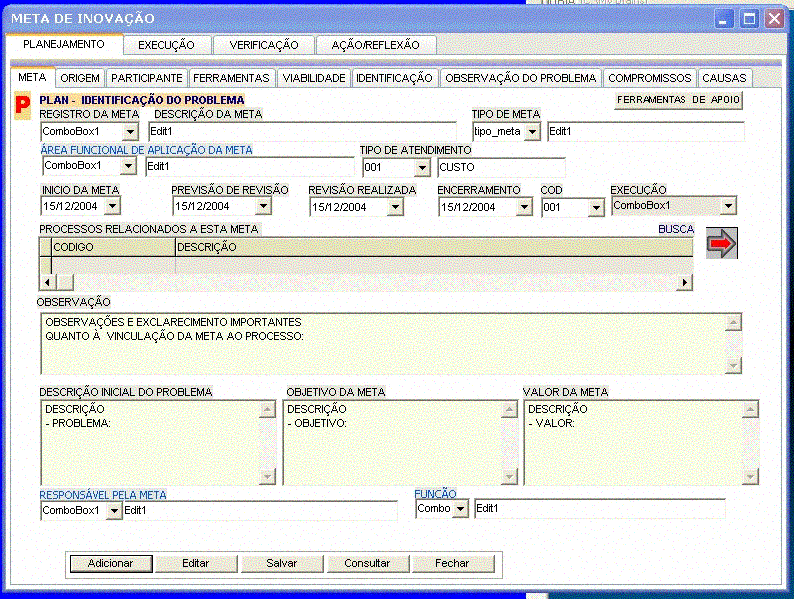Switch to the FERRAMENTAS sub-tab
This screenshot has width=794, height=599.
[x=231, y=78]
